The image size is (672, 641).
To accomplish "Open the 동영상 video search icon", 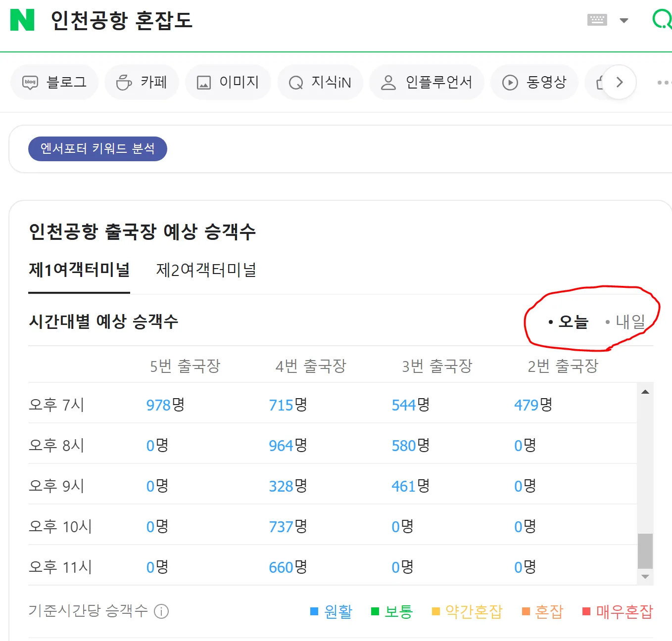I will pyautogui.click(x=510, y=82).
